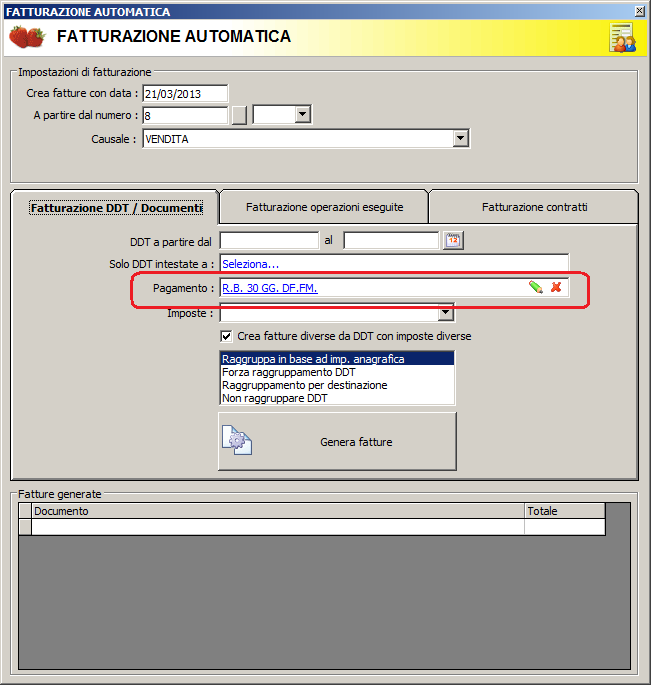The height and width of the screenshot is (685, 651).
Task: Click the Seleziona... link
Action: 250,264
